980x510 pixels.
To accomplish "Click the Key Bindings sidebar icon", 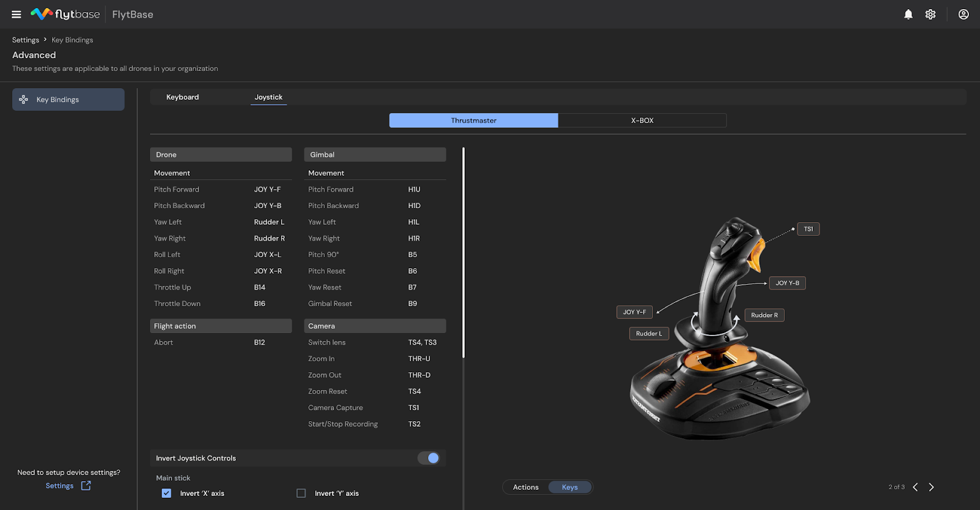I will [x=23, y=99].
